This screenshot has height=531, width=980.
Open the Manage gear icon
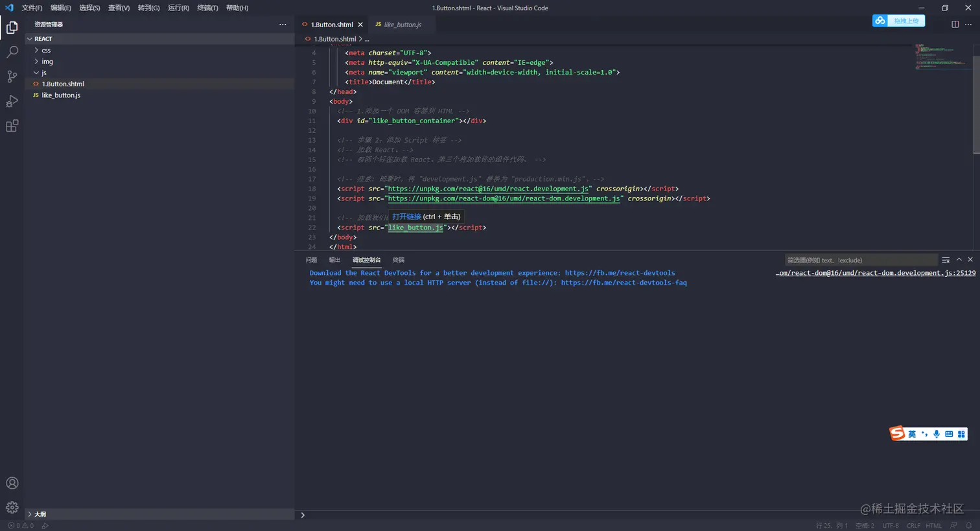12,507
